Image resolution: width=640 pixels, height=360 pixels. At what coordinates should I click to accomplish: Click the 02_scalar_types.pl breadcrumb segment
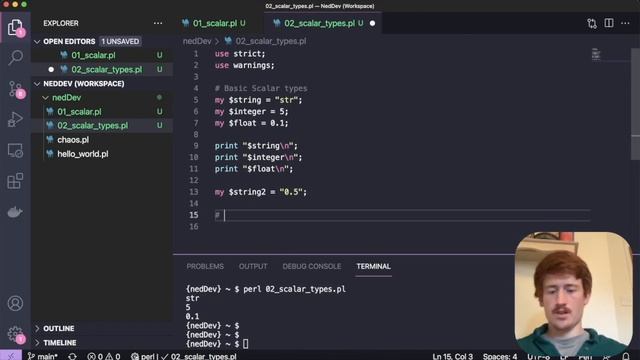tap(271, 41)
